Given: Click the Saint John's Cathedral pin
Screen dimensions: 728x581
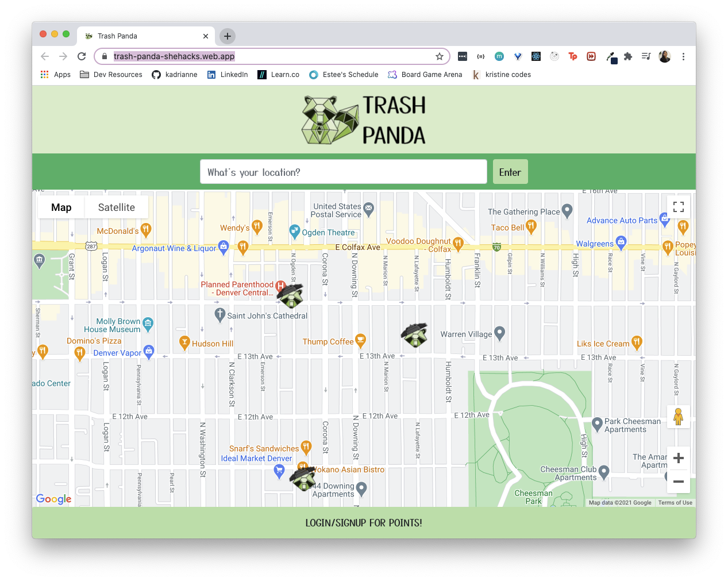Looking at the screenshot, I should coord(219,314).
